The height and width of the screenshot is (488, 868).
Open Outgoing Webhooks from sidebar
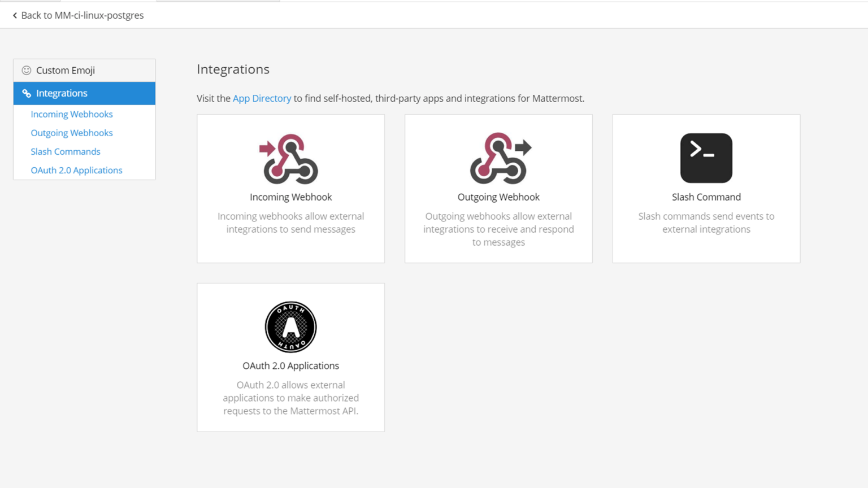click(x=72, y=133)
